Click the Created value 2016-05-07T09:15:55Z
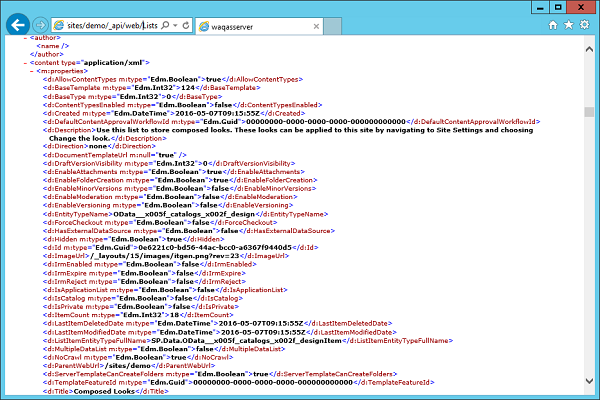The width and height of the screenshot is (600, 400). (217, 113)
